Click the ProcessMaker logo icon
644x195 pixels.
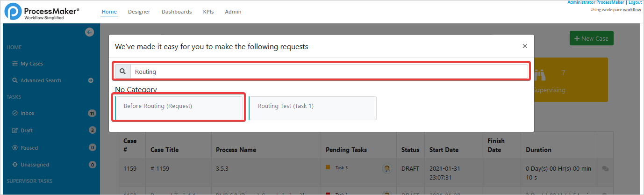point(13,12)
